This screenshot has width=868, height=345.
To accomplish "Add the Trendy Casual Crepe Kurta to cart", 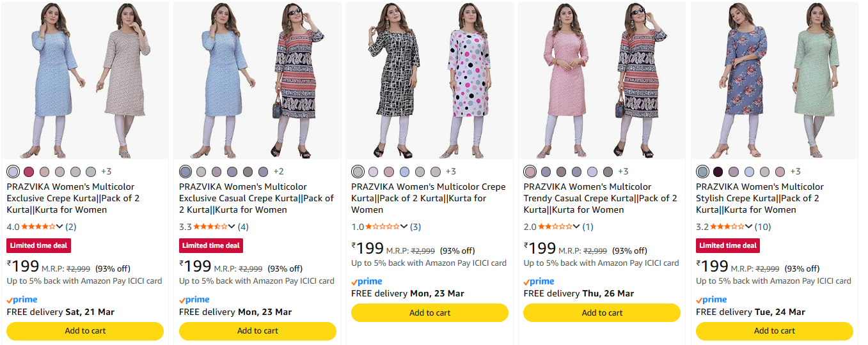I will click(602, 313).
